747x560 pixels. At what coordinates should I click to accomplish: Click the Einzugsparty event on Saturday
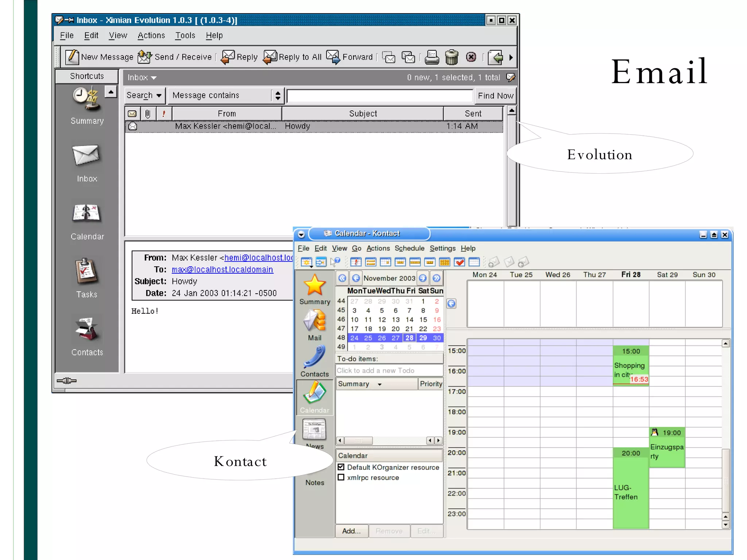coord(667,448)
